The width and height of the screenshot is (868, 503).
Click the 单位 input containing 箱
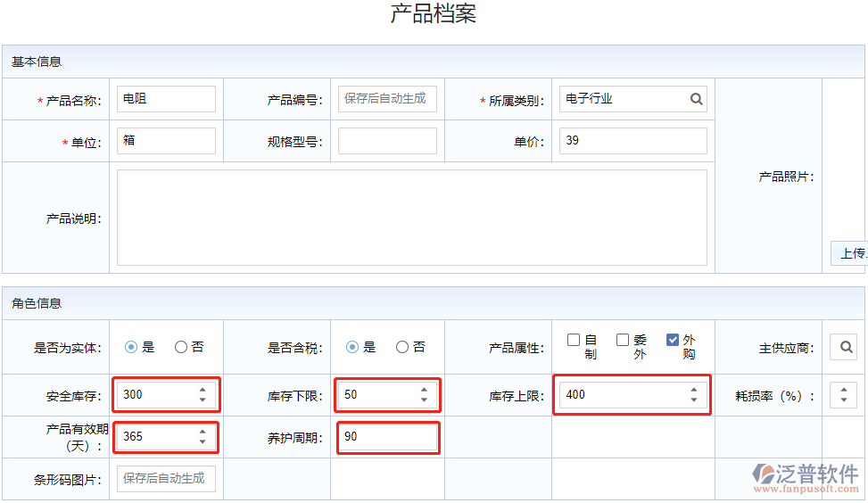[166, 141]
